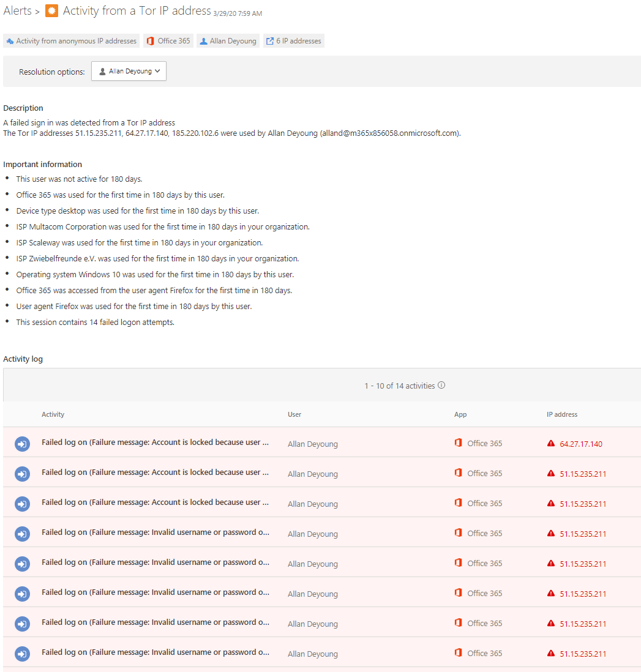This screenshot has height=672, width=641.
Task: Click the external link icon for 6 IP addresses
Action: click(x=270, y=41)
